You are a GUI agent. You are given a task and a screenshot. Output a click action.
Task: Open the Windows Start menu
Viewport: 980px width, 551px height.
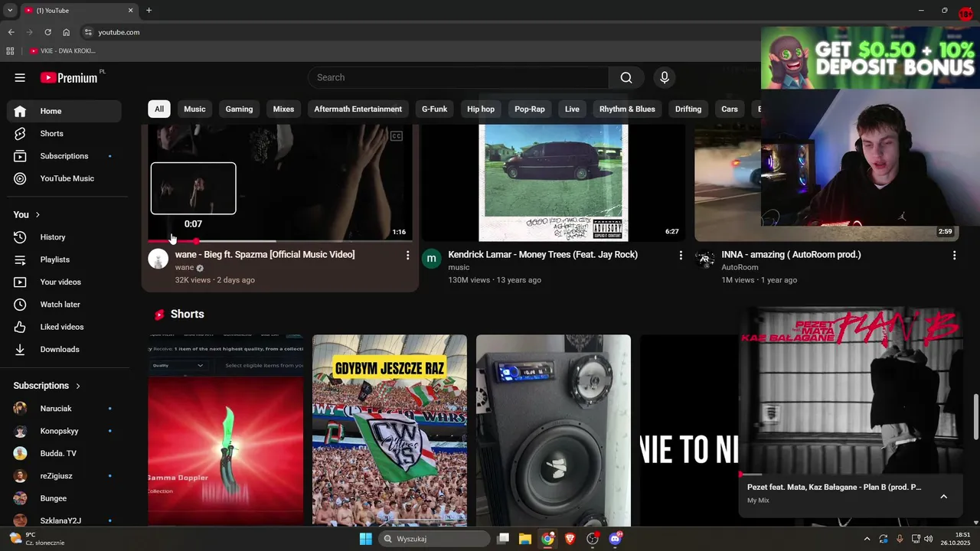pyautogui.click(x=366, y=539)
